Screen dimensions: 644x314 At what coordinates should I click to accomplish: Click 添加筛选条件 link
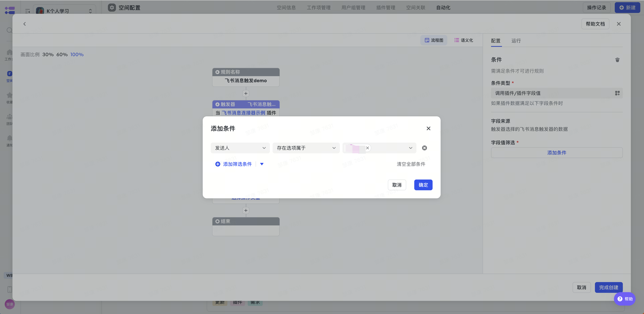pos(233,164)
